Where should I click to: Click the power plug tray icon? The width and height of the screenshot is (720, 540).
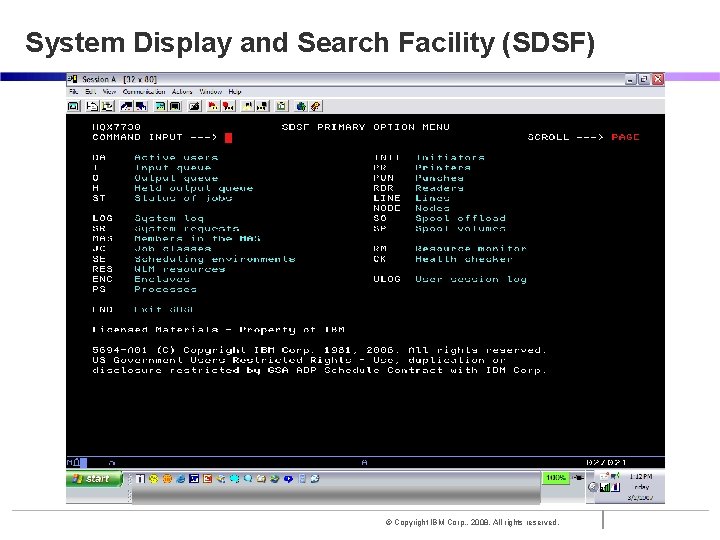[x=578, y=478]
